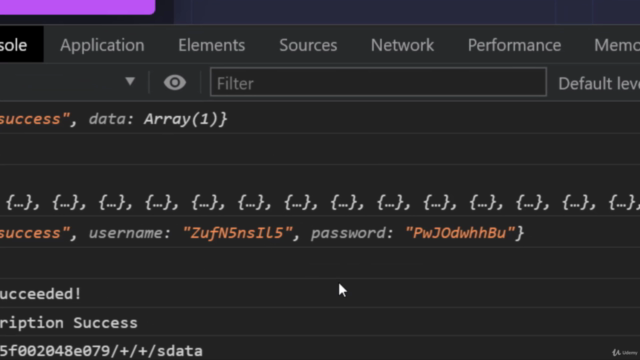Click the "Success" subscription log line
Screen dimensions: 640x360
pyautogui.click(x=69, y=323)
